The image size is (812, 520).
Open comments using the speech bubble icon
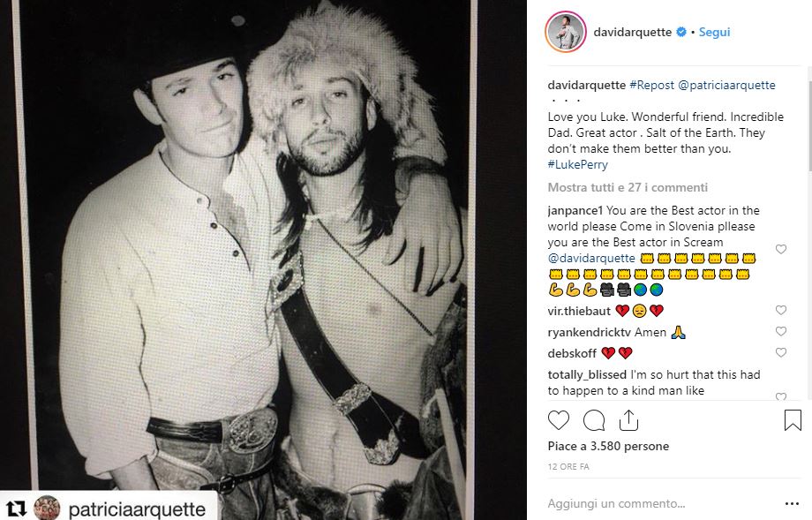click(593, 420)
